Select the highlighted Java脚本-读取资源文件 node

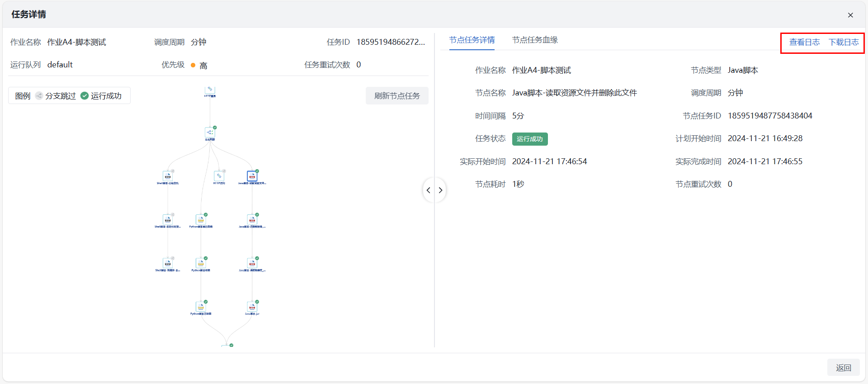(252, 176)
